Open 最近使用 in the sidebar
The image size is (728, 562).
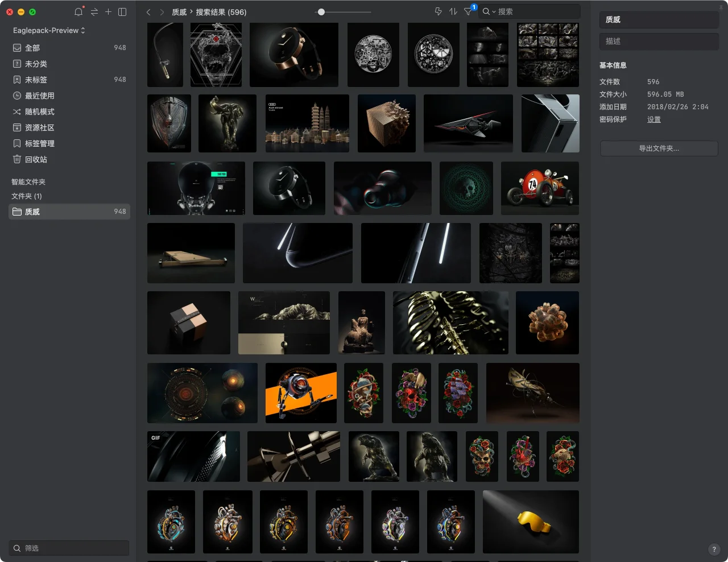(x=69, y=96)
